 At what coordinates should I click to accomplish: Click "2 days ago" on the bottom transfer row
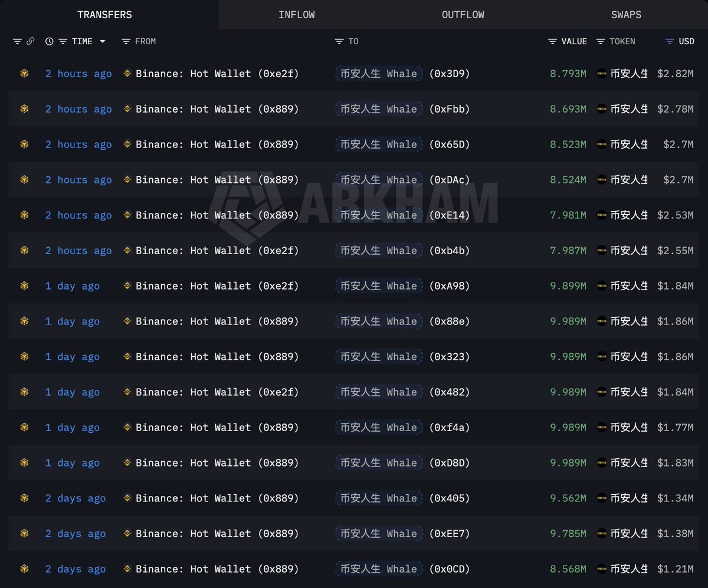(76, 569)
